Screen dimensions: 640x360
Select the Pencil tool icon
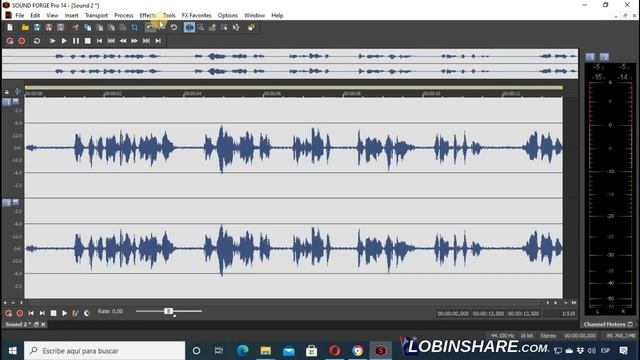[x=212, y=27]
